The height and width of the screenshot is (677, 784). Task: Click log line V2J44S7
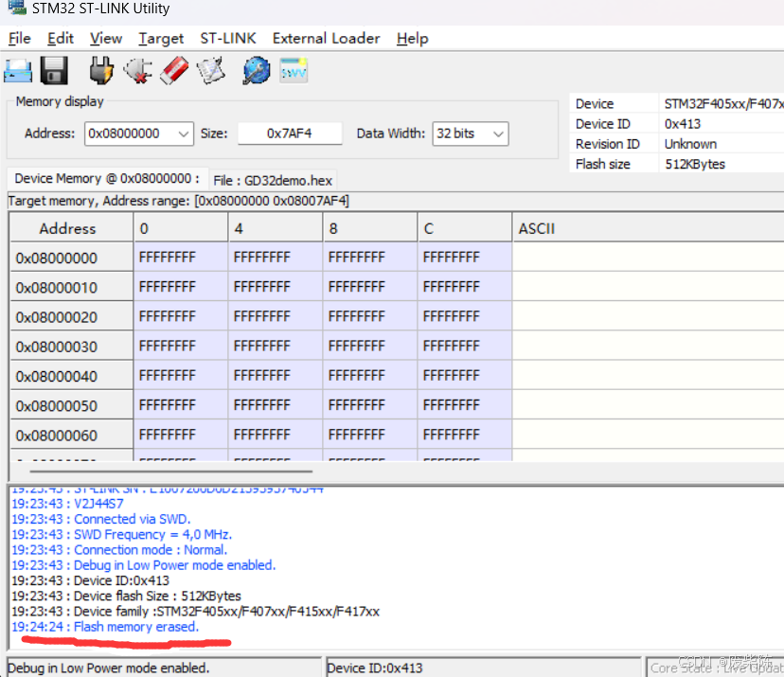[x=67, y=504]
